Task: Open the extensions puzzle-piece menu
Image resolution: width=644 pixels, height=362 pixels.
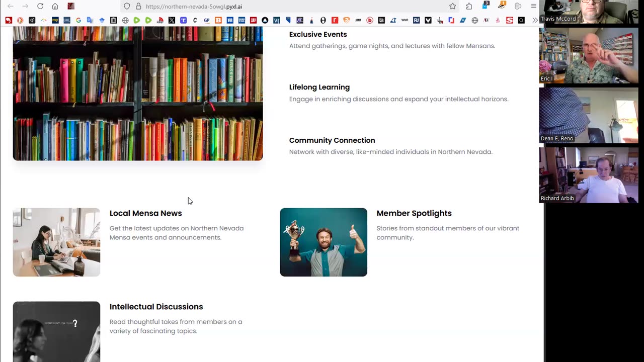Action: 469,7
